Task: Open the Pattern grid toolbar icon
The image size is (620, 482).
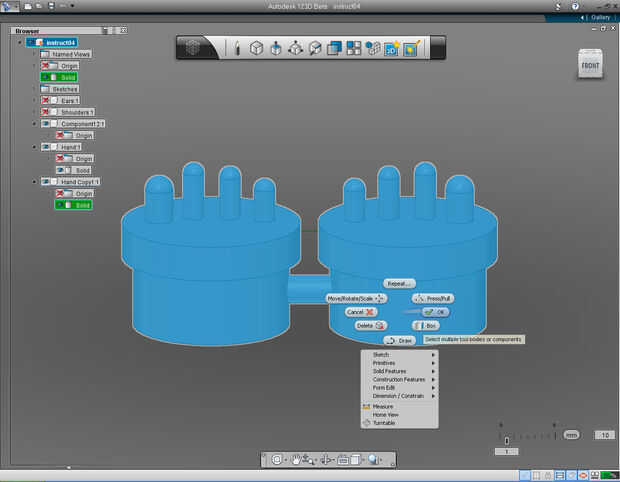Action: point(353,48)
